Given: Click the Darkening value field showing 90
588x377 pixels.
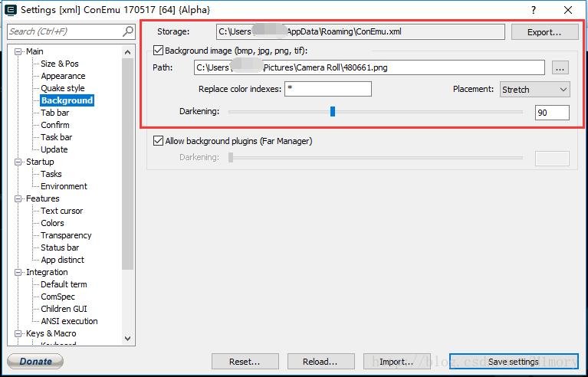Looking at the screenshot, I should (x=552, y=113).
